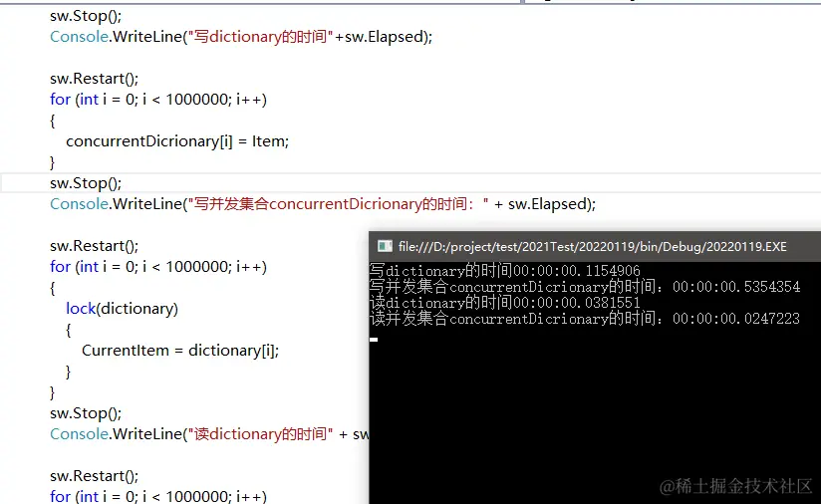Viewport: 821px width, 504px height.
Task: Click the CurrentItem = dictionary[i]; statement
Action: pos(180,351)
